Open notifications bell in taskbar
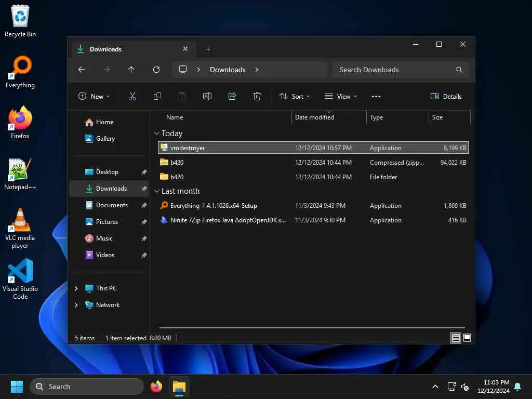532x399 pixels. coord(518,387)
